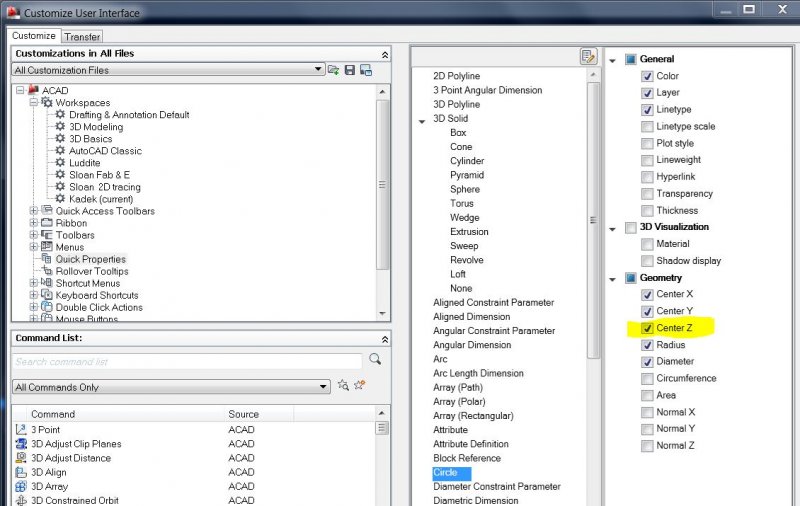The height and width of the screenshot is (506, 800).
Task: Click the display image manager icon
Action: pos(366,70)
